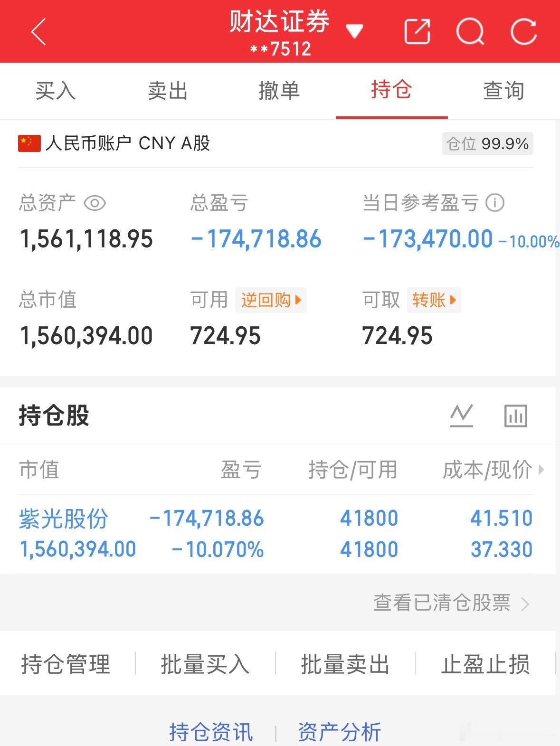Tap daily P/L value -173,470.00
This screenshot has height=746, width=560.
click(427, 239)
